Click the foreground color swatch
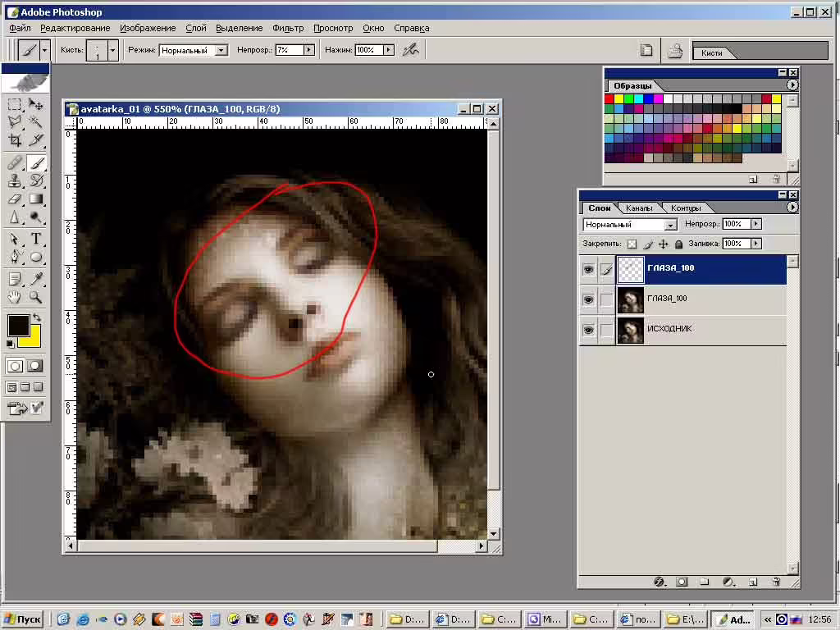Screen dimensions: 840x630 click(17, 325)
